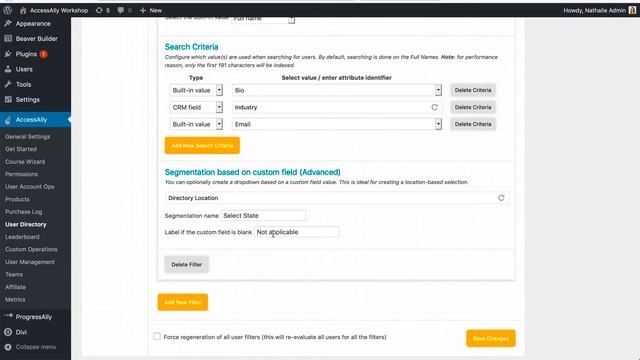Screen dimensions: 640x360
Task: Open the comments bubble icon
Action: (x=121, y=10)
